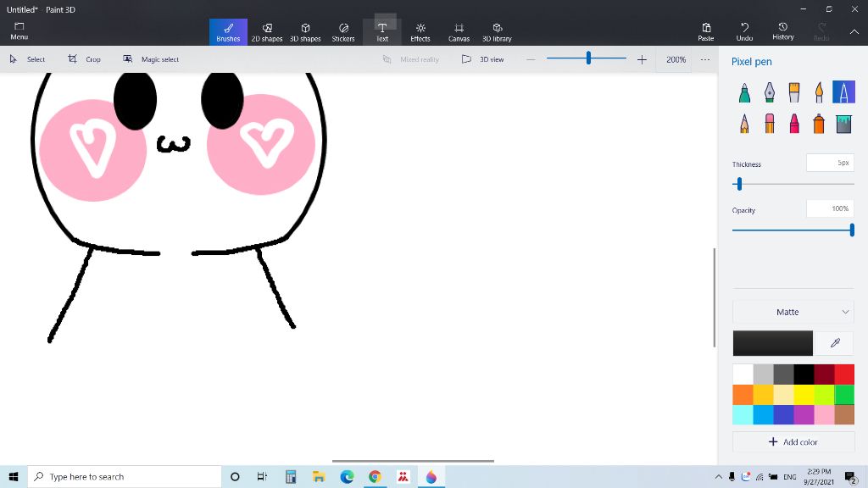Toggle 3D view
Viewport: 868px width, 488px height.
pos(482,59)
